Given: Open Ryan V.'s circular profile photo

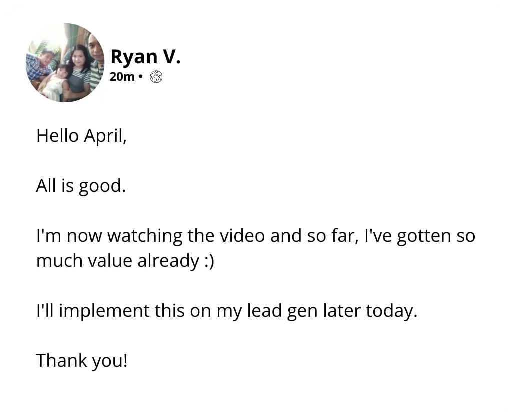Looking at the screenshot, I should tap(65, 63).
